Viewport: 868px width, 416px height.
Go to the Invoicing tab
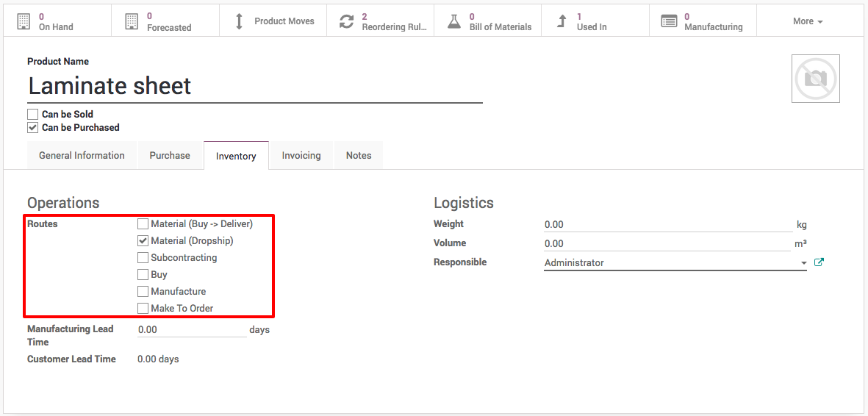pyautogui.click(x=301, y=156)
